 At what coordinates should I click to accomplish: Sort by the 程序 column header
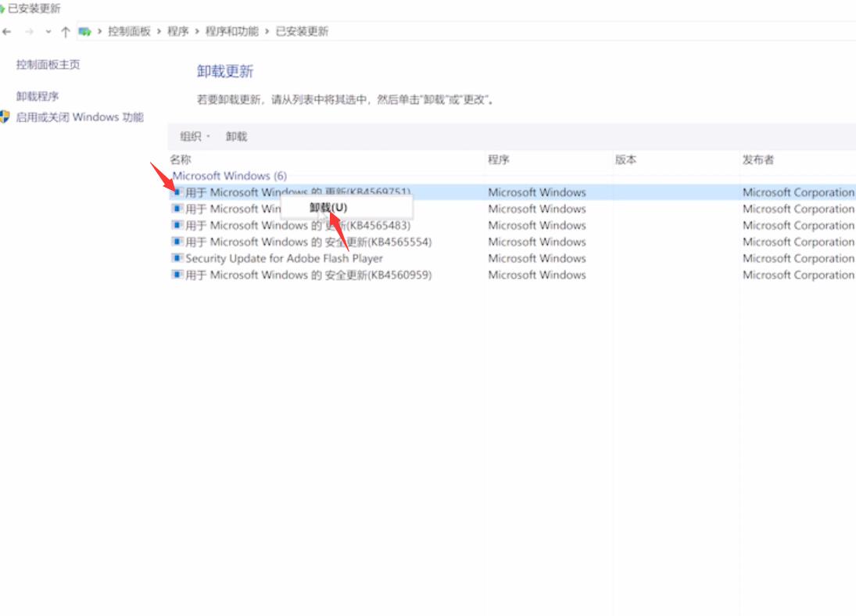[x=499, y=159]
